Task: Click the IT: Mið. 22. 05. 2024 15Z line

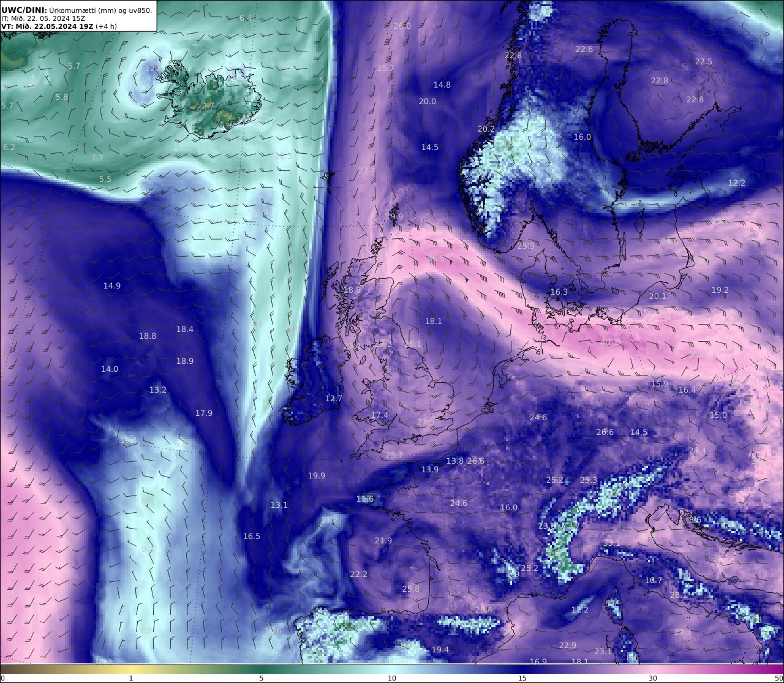Action: point(43,18)
